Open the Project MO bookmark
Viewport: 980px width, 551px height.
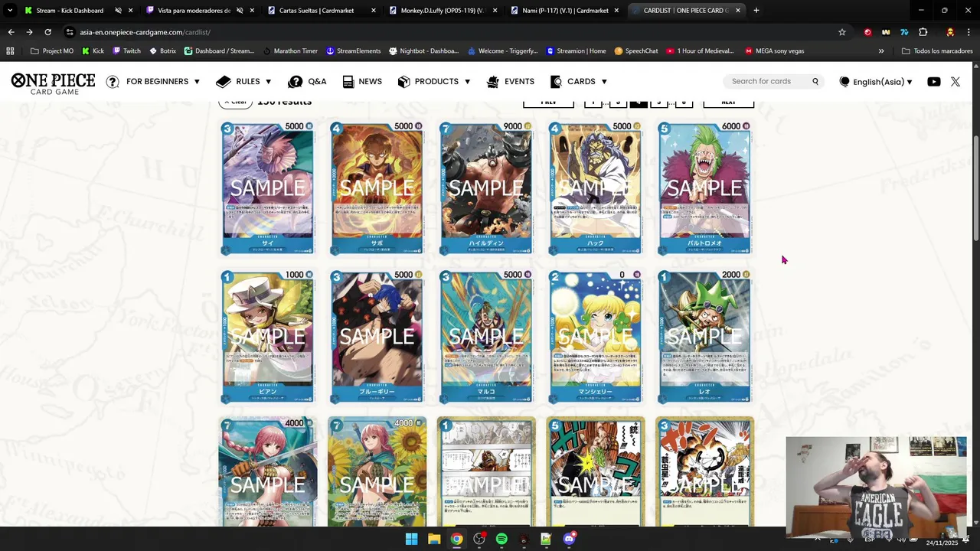(51, 51)
